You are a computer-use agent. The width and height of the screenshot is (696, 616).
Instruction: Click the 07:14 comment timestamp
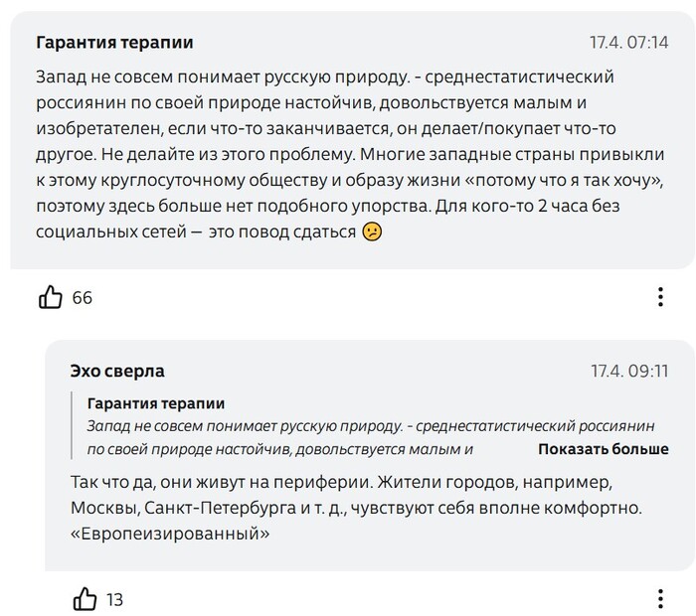[628, 43]
